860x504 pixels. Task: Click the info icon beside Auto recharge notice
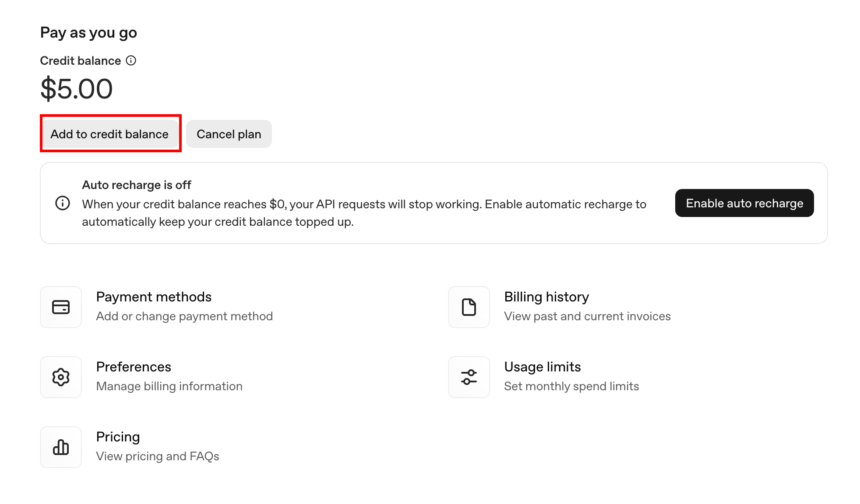(63, 203)
